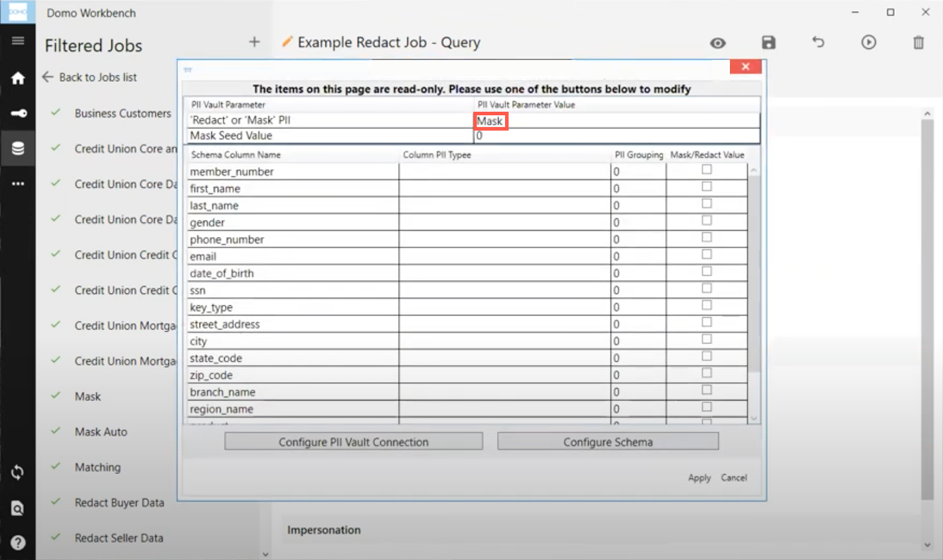
Task: Open the PII Type selector for date_of_birth
Action: (x=503, y=272)
